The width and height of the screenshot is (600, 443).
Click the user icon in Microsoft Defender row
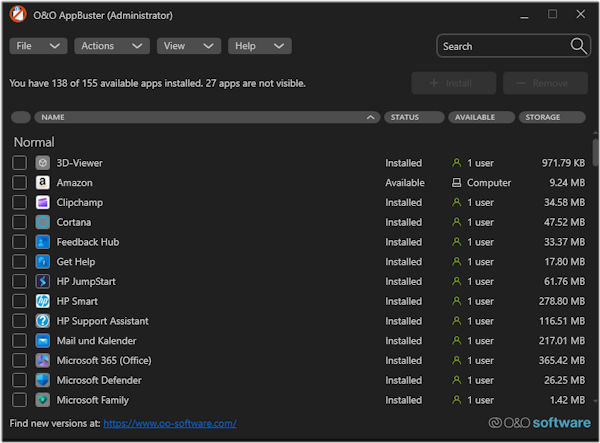[456, 380]
